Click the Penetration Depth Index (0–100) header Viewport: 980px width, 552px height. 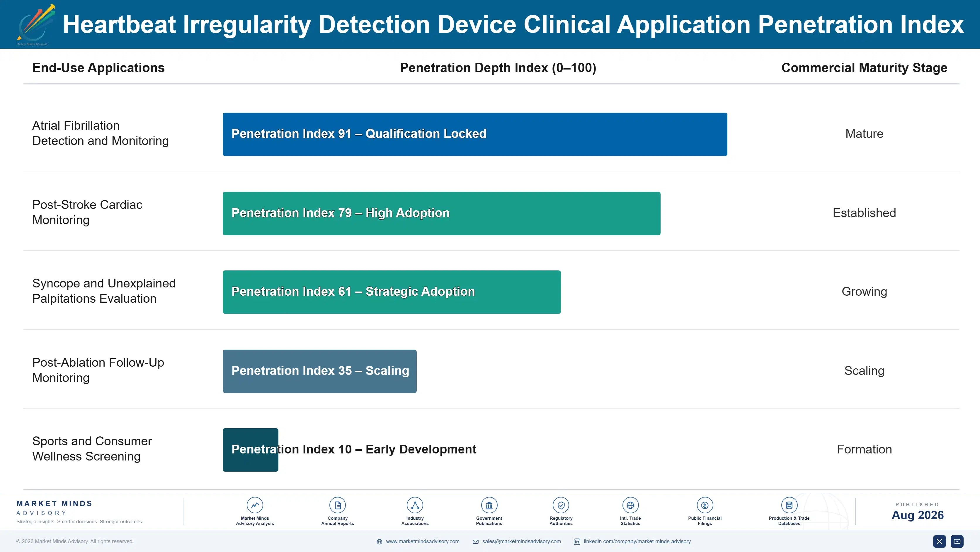pos(498,68)
